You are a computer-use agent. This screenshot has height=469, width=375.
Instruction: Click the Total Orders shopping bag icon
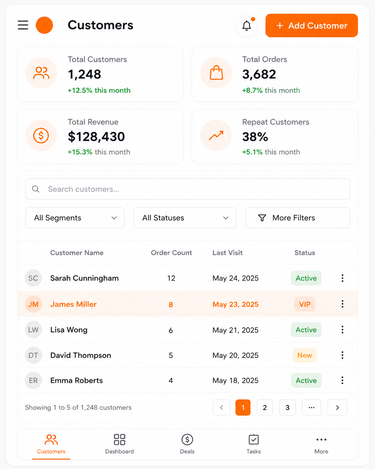pos(216,73)
